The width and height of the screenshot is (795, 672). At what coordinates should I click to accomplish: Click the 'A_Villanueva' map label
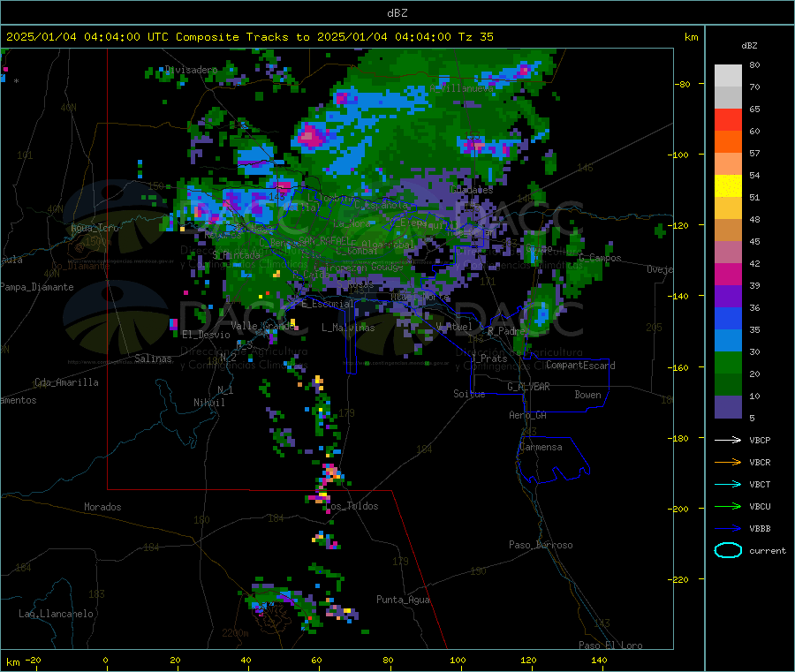point(461,88)
